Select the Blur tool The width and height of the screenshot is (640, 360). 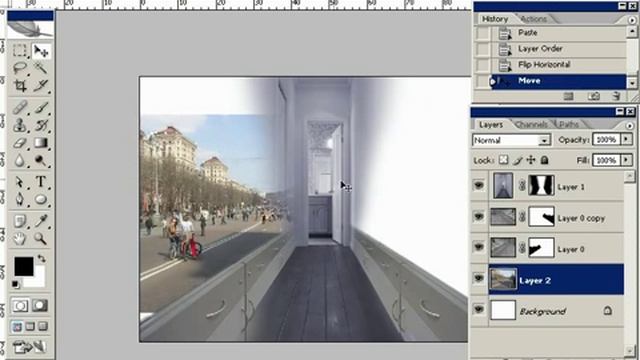(19, 160)
